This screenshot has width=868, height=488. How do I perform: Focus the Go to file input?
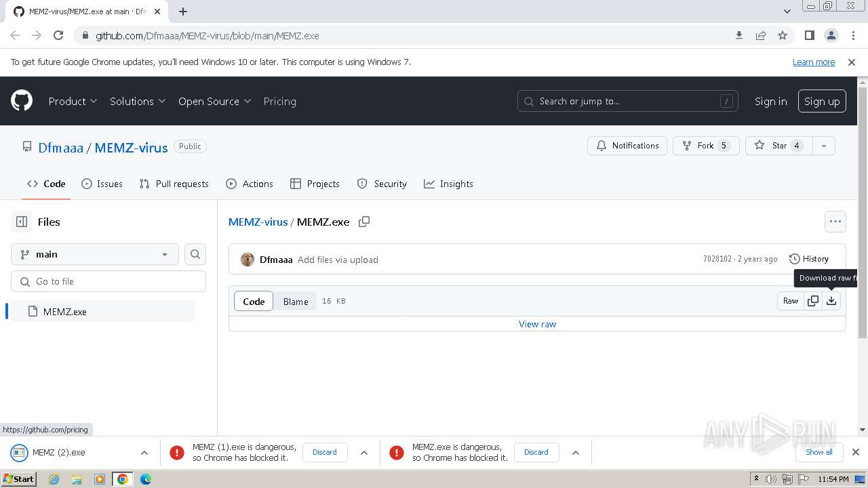click(x=108, y=281)
